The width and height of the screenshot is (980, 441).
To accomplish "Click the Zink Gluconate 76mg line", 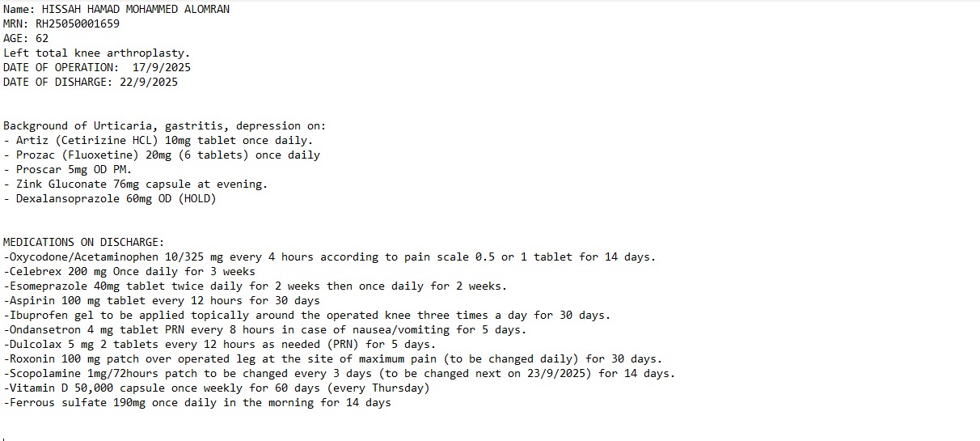I will (x=135, y=184).
